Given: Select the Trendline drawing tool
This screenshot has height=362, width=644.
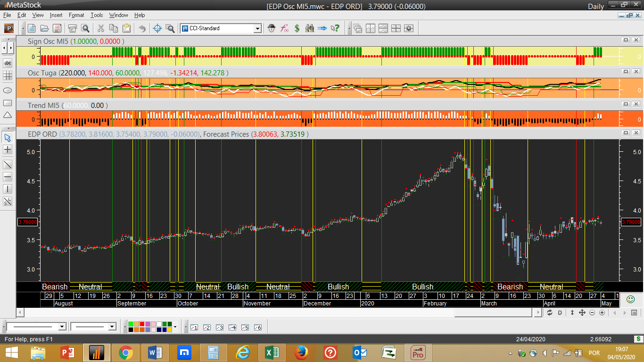Looking at the screenshot, I should tap(8, 165).
